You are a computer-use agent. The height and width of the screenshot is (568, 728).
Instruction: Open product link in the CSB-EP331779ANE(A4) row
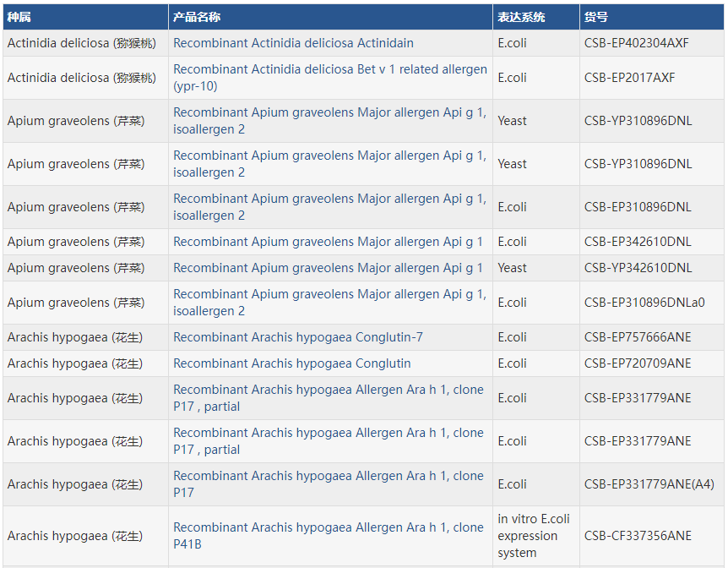coord(328,476)
